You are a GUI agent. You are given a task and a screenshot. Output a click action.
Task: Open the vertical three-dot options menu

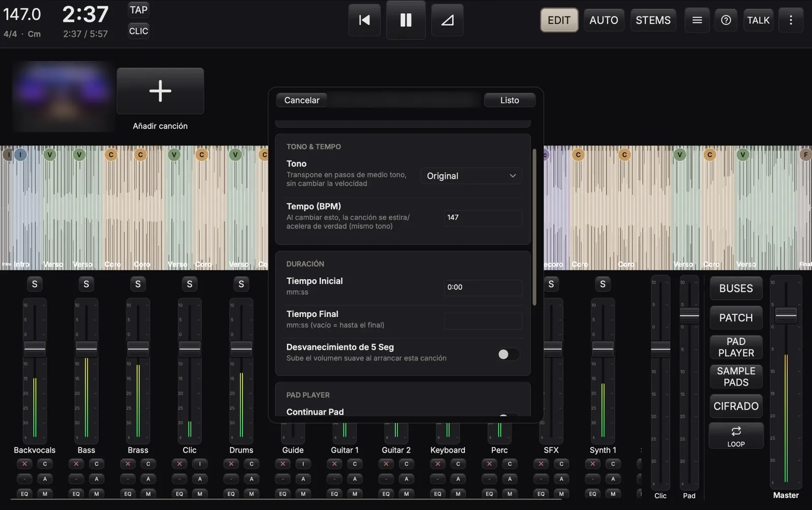pos(790,20)
